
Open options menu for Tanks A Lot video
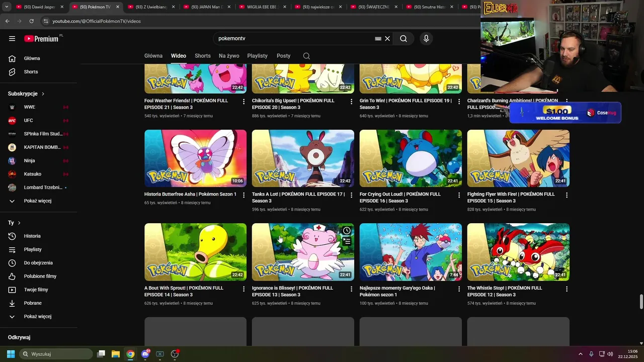(352, 195)
